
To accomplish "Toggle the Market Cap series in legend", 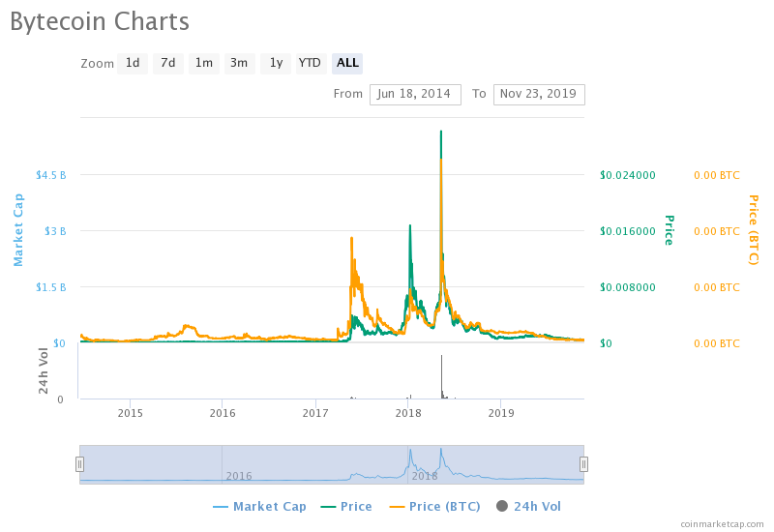I will coord(259,506).
